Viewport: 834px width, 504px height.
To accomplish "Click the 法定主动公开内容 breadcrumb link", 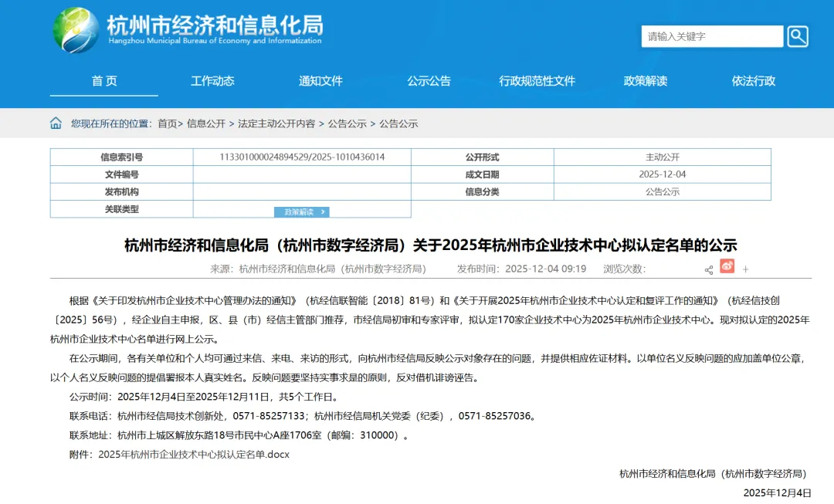I will click(276, 123).
